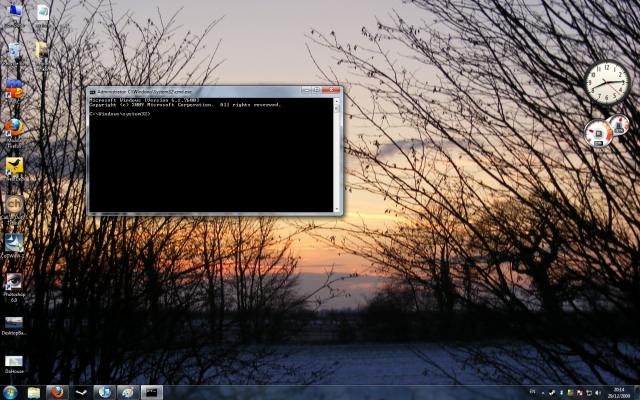640x400 pixels.
Task: Click the language indicator in the system tray
Action: coord(532,392)
